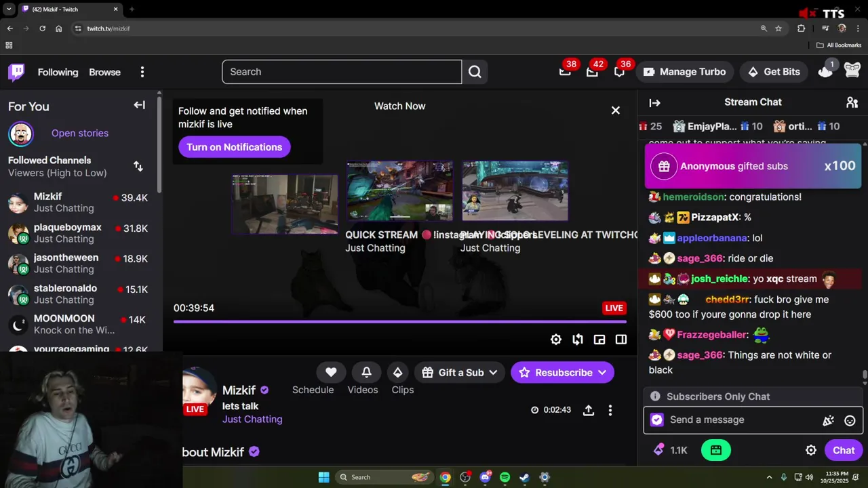The width and height of the screenshot is (868, 488).
Task: Open the first recommended stream thumbnail
Action: (285, 204)
